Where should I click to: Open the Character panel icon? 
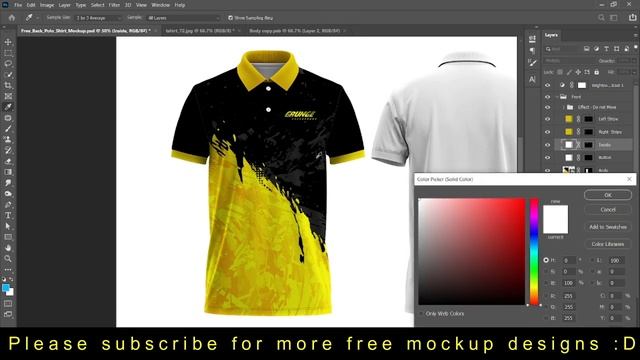pyautogui.click(x=532, y=79)
